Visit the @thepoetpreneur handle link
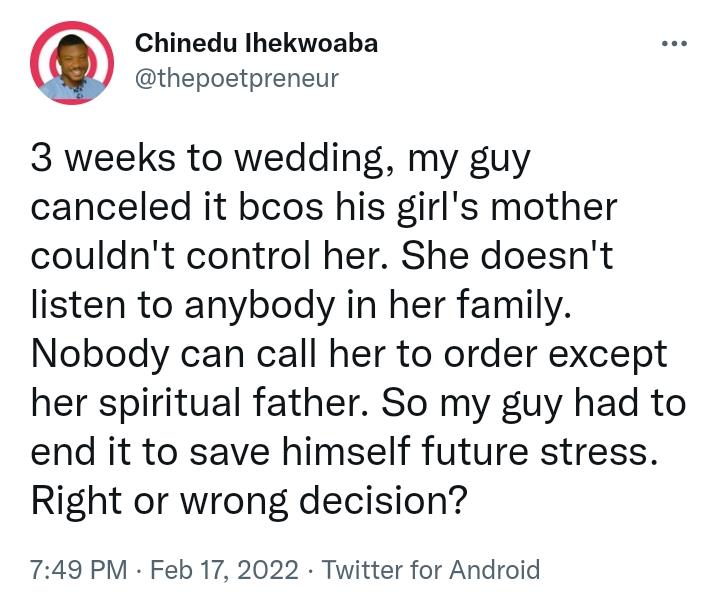The width and height of the screenshot is (720, 603). point(236,78)
